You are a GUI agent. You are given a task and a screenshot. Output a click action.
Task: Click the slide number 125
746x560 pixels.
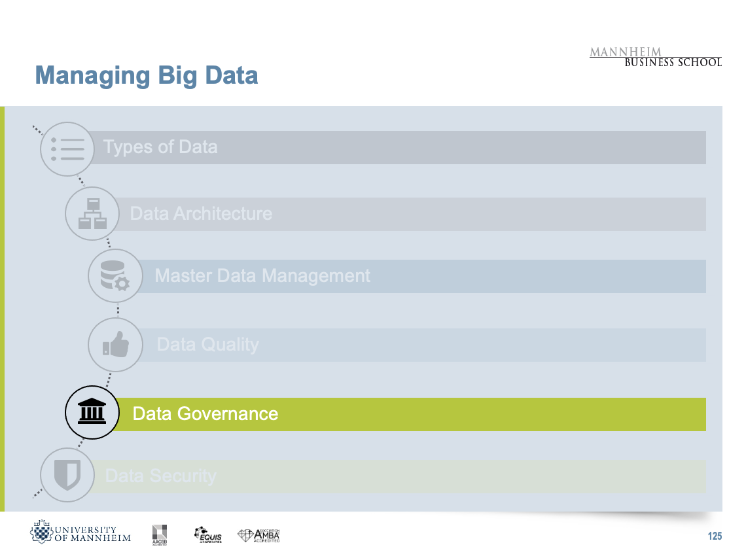click(714, 536)
